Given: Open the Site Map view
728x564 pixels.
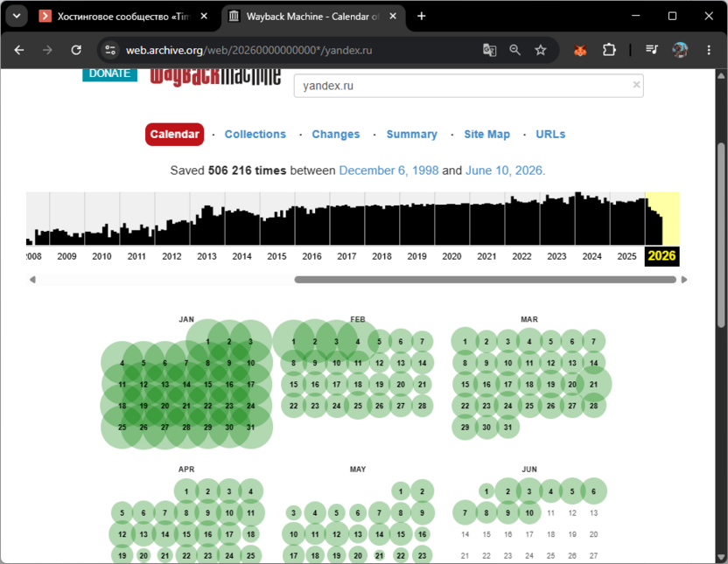Looking at the screenshot, I should pos(487,135).
